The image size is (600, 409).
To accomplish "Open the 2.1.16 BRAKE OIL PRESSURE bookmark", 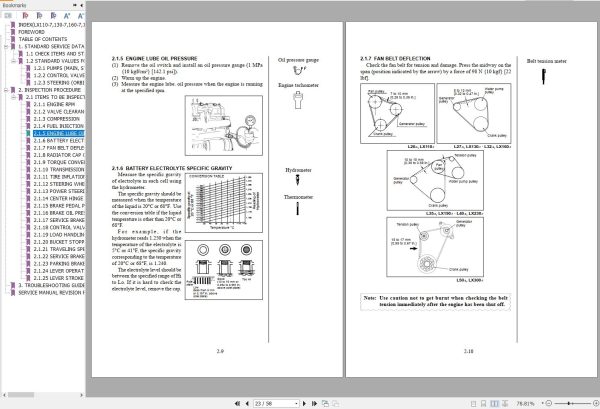I will coord(59,213).
